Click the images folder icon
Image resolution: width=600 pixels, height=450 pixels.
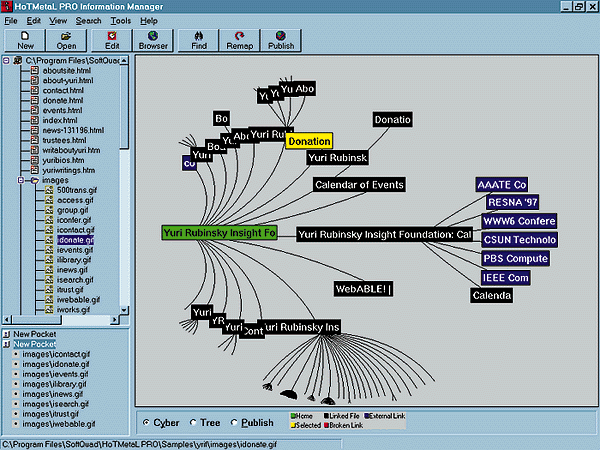click(x=34, y=180)
